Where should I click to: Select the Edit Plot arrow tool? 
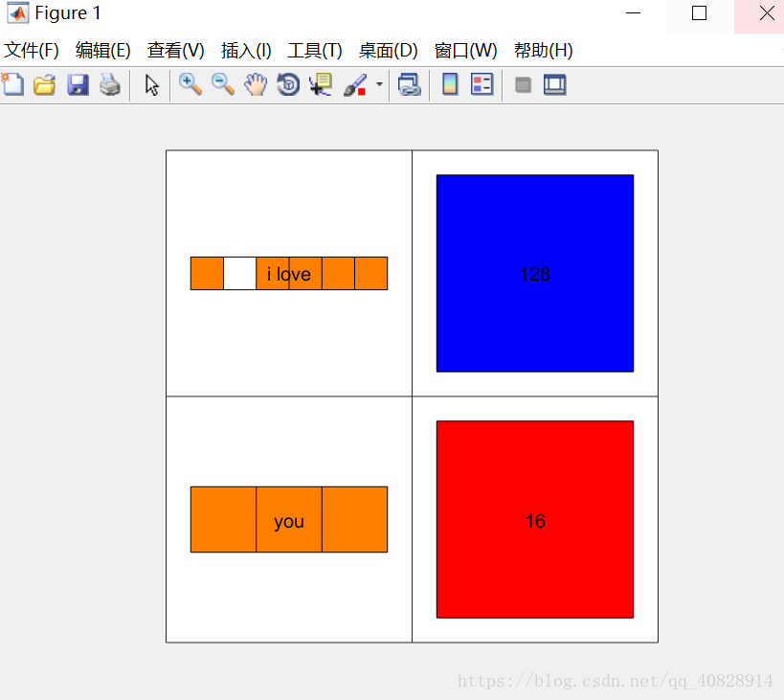pyautogui.click(x=151, y=84)
